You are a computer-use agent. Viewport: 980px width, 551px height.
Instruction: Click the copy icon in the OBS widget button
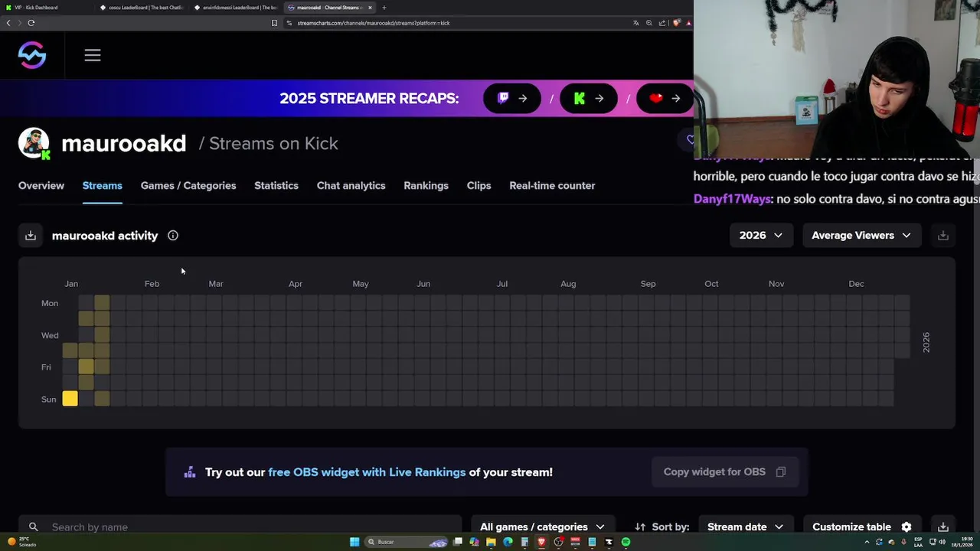(781, 471)
